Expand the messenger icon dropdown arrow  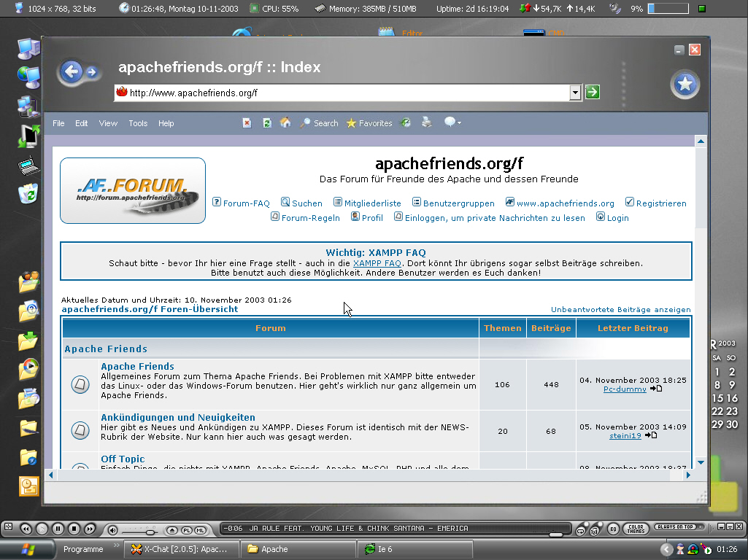(459, 123)
